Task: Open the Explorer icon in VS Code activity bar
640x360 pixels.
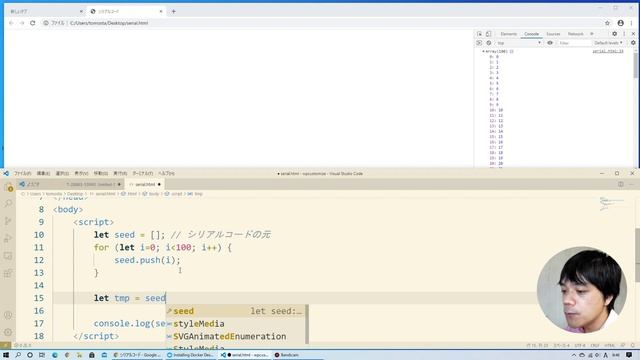Action: [8, 187]
